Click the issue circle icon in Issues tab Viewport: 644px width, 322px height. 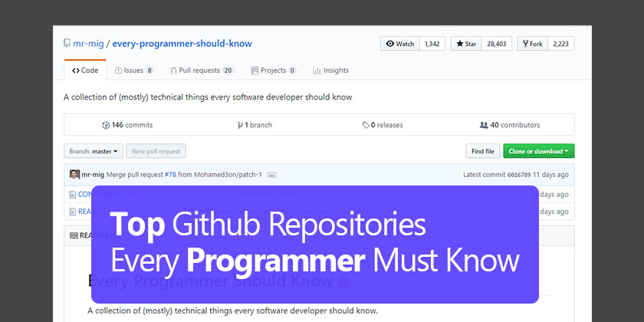click(x=118, y=71)
